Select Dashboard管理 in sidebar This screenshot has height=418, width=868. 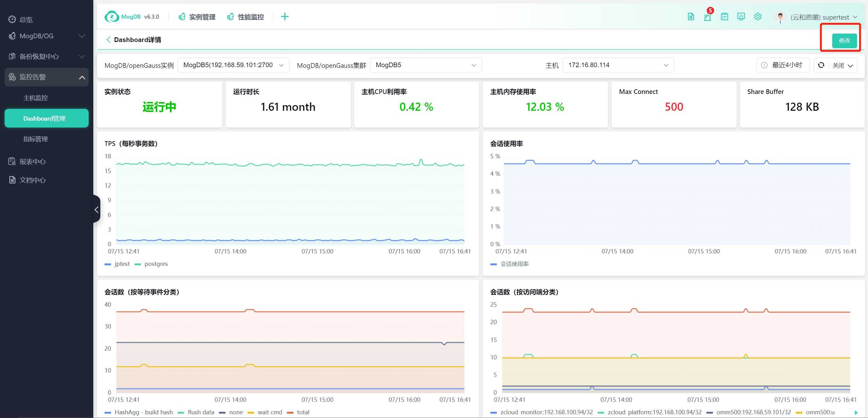tap(47, 118)
